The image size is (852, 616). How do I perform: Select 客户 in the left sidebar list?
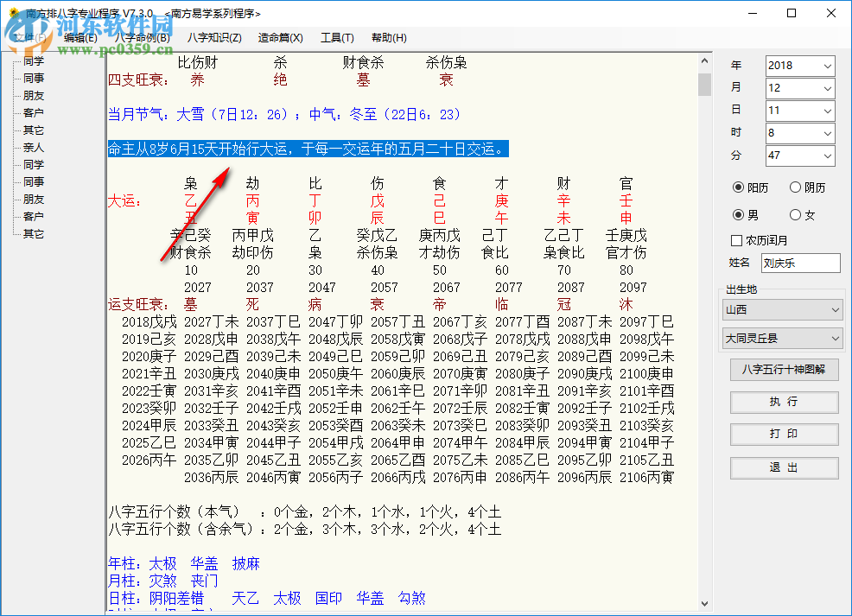coord(33,112)
